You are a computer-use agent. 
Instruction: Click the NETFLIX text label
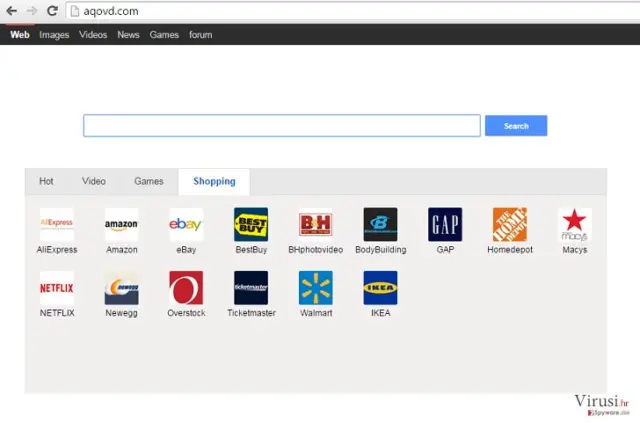click(x=57, y=313)
